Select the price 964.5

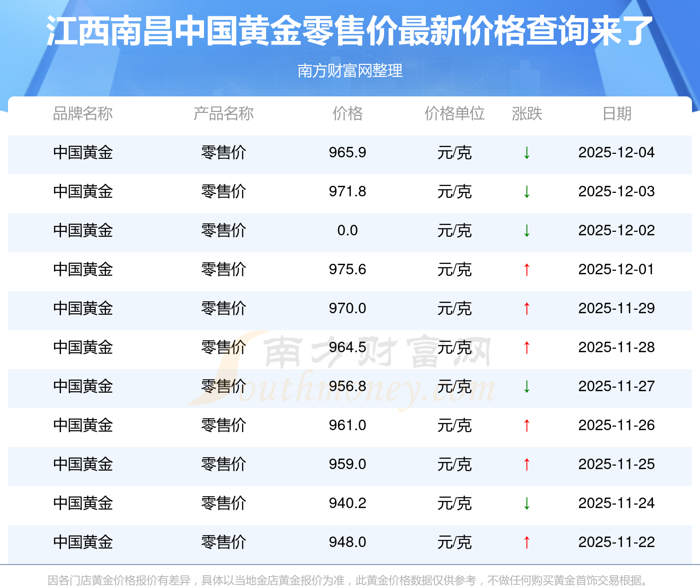pos(347,347)
